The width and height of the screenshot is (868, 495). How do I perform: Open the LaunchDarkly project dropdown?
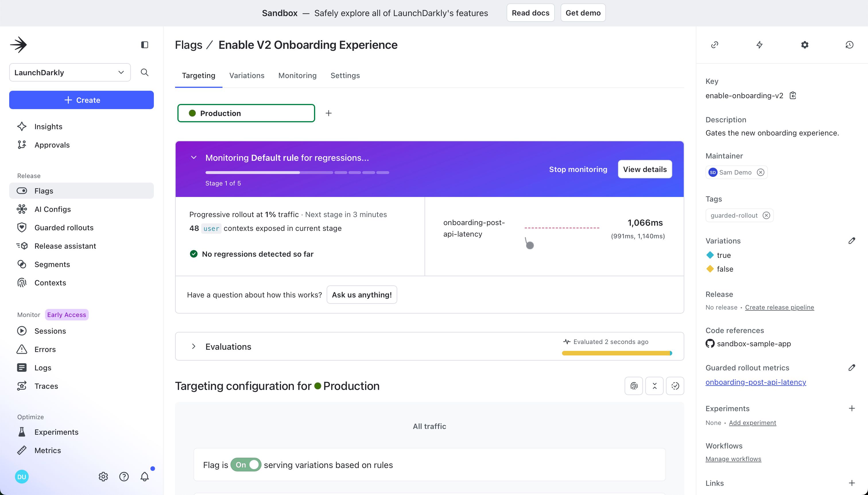point(70,72)
